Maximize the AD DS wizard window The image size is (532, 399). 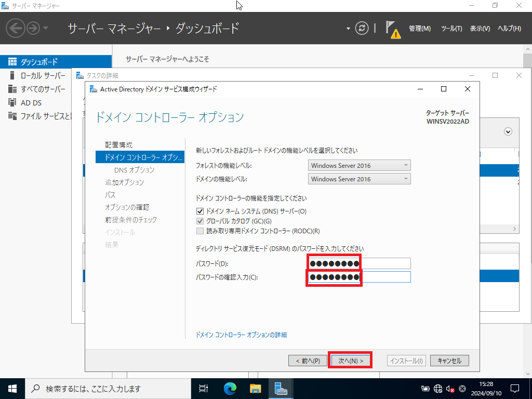tap(444, 89)
